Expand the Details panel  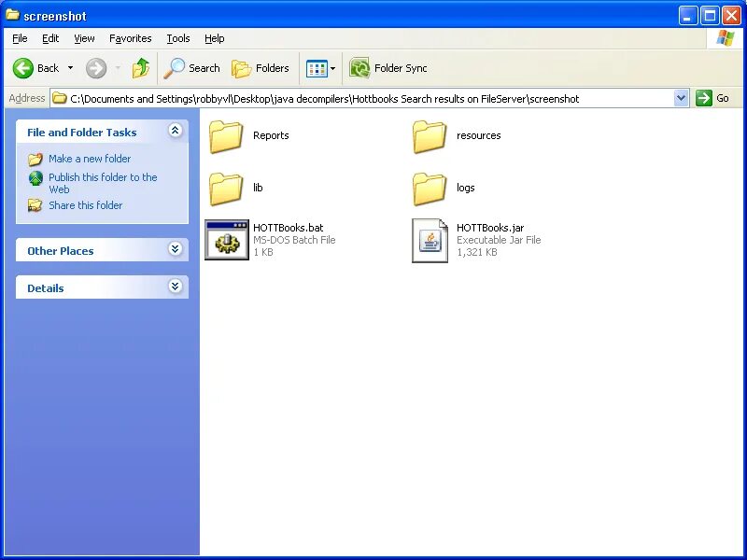pyautogui.click(x=175, y=286)
